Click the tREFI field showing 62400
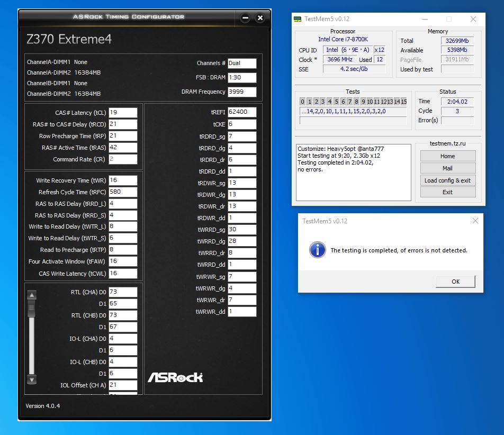The height and width of the screenshot is (435, 504). pos(242,112)
